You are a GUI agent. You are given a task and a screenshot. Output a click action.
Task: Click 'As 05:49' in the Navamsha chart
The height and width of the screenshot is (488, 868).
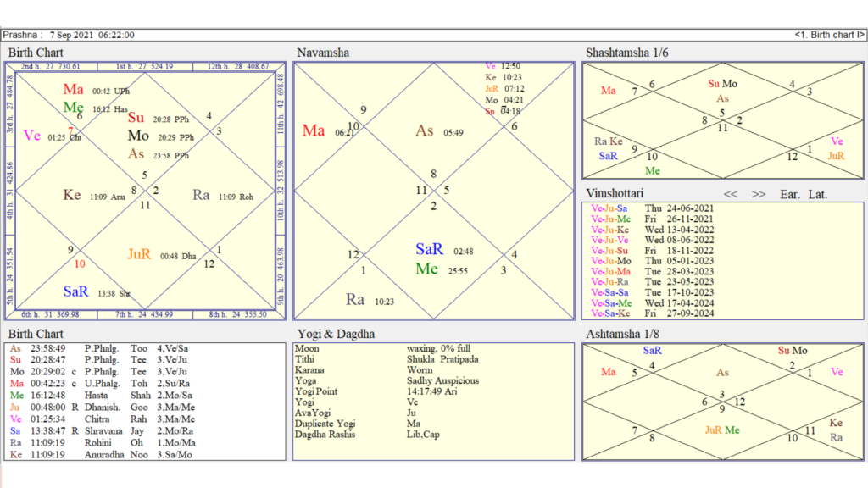[x=440, y=131]
